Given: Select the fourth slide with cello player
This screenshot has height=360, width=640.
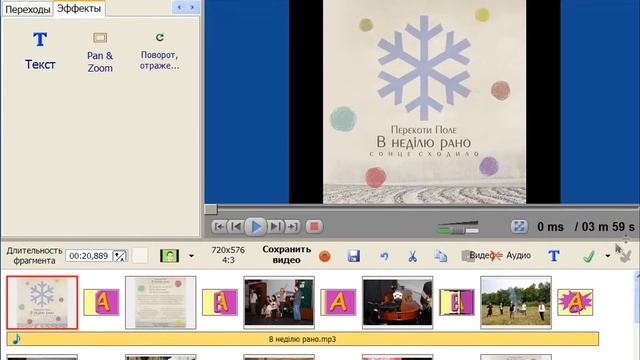Looking at the screenshot, I should [x=398, y=302].
